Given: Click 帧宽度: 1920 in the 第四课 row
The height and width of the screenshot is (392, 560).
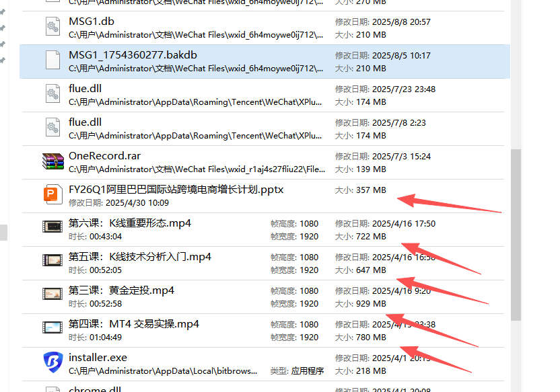Looking at the screenshot, I should pyautogui.click(x=294, y=338).
